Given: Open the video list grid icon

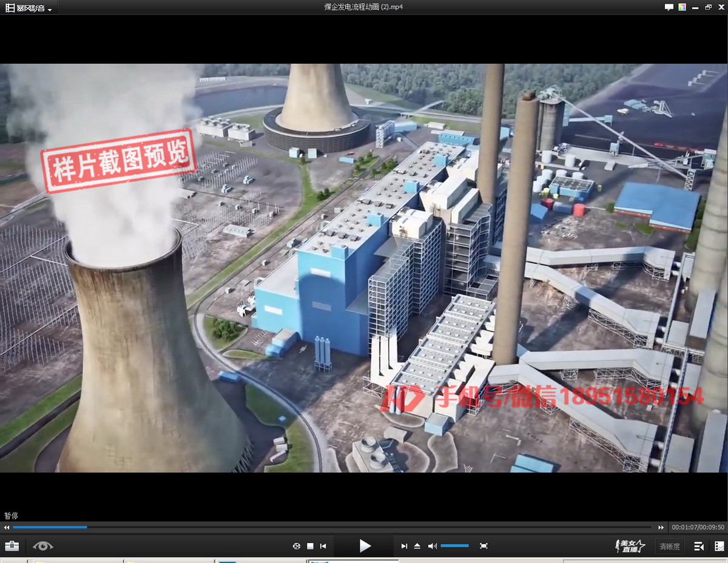Looking at the screenshot, I should [x=719, y=546].
